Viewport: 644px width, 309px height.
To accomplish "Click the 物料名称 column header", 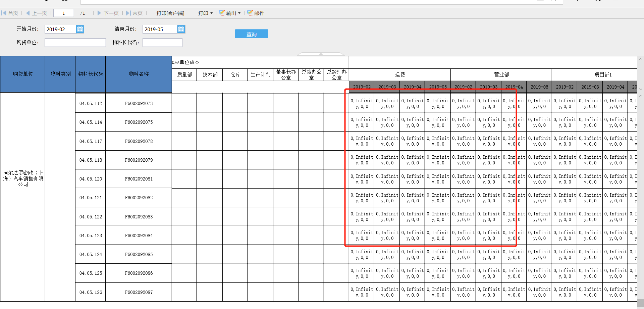I will point(139,74).
